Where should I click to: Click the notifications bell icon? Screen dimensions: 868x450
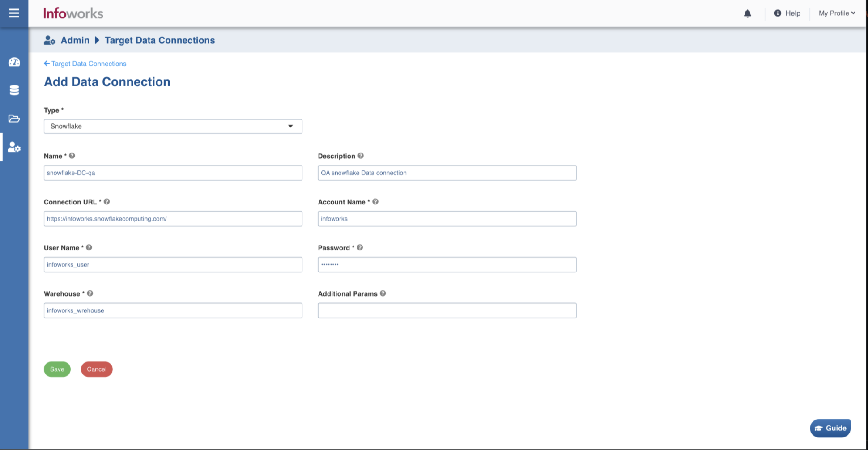[747, 13]
